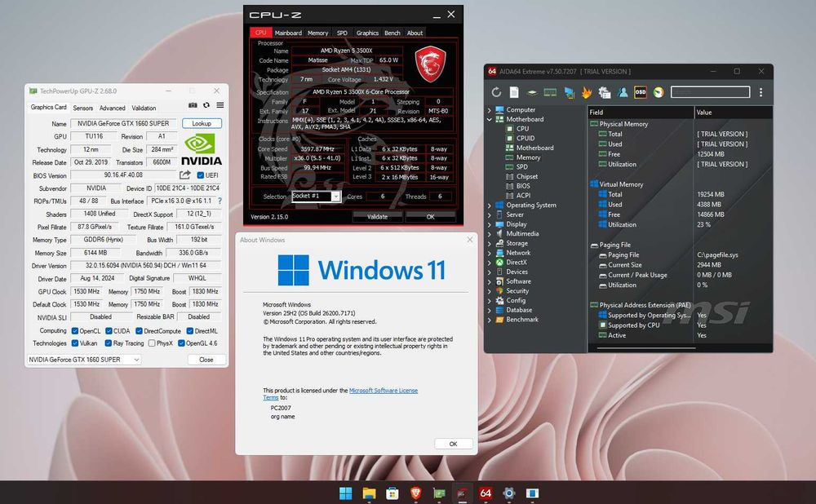Click OK in About Windows dialog
The height and width of the screenshot is (504, 816).
453,444
